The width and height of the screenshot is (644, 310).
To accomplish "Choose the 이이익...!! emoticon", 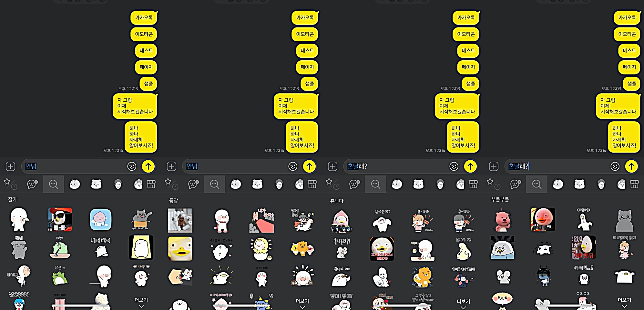I will tap(584, 276).
